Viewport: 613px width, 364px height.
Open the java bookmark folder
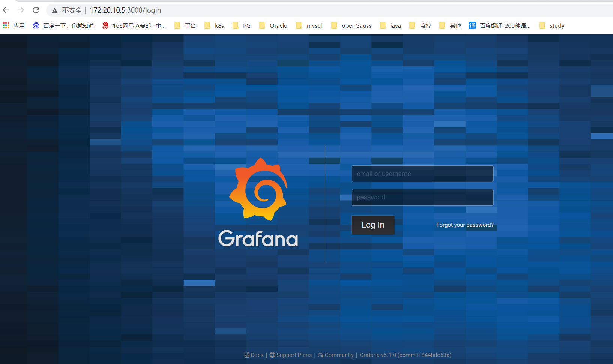pyautogui.click(x=390, y=25)
